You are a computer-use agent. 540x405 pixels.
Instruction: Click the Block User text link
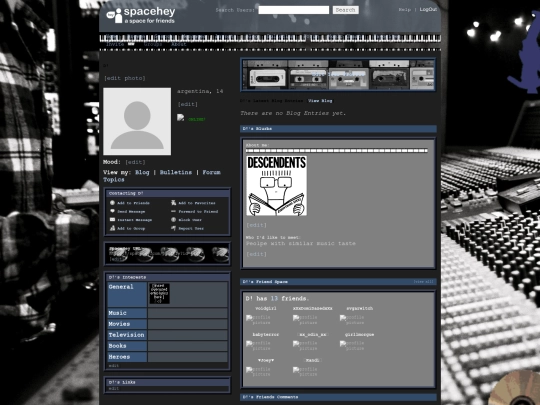click(190, 220)
